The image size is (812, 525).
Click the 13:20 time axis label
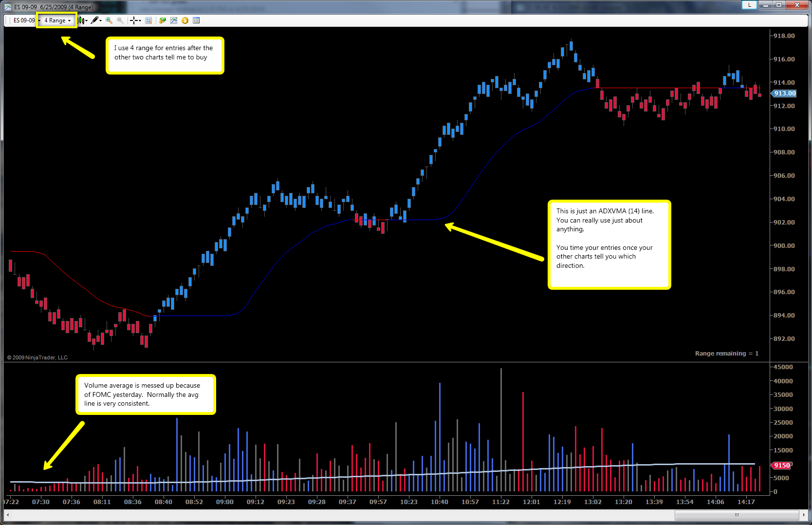(624, 502)
